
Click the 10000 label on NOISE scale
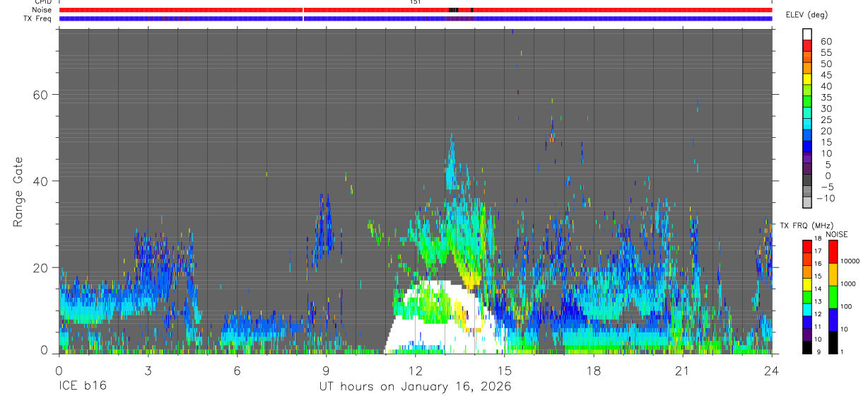pos(850,261)
